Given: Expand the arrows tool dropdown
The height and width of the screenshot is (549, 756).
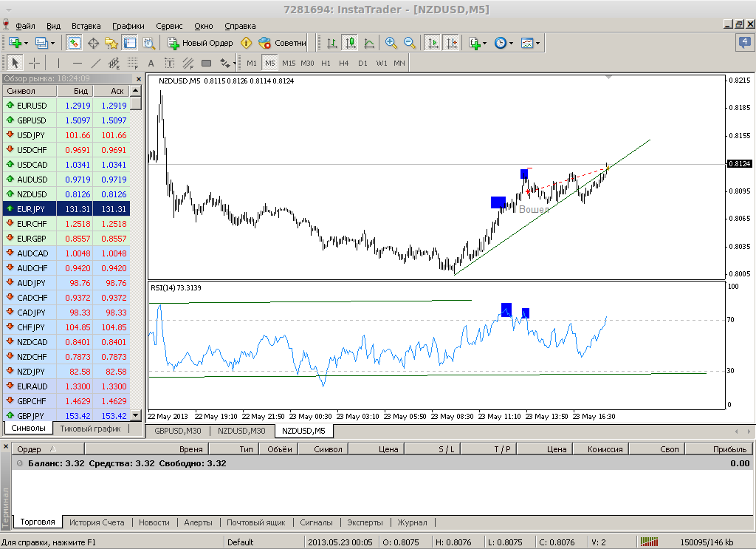Looking at the screenshot, I should pos(234,64).
